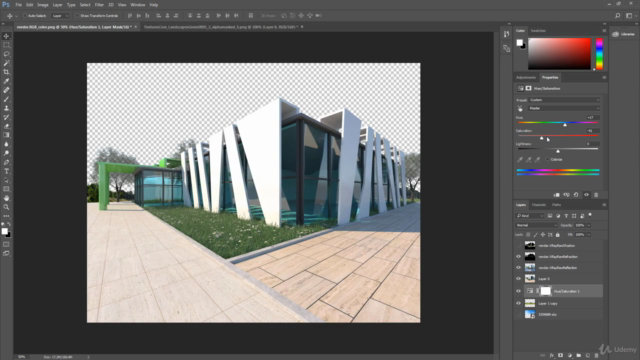This screenshot has width=640, height=360.
Task: Open the Layers panel options menu
Action: pos(604,205)
